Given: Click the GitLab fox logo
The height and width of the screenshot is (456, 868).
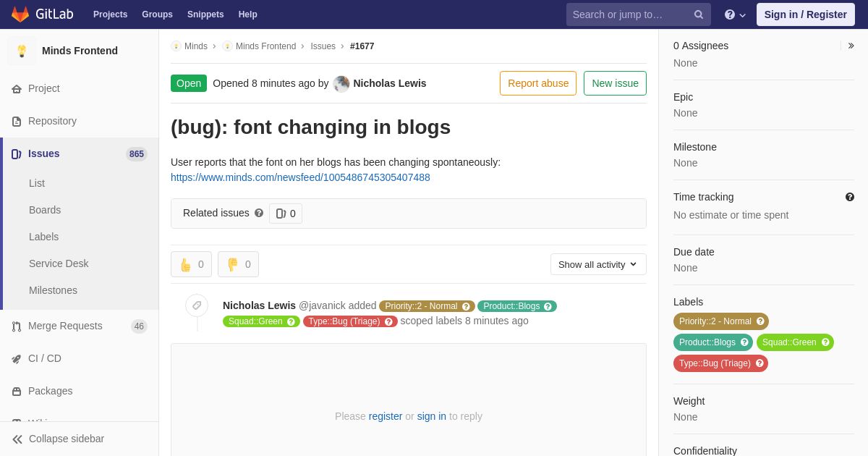Looking at the screenshot, I should point(20,14).
